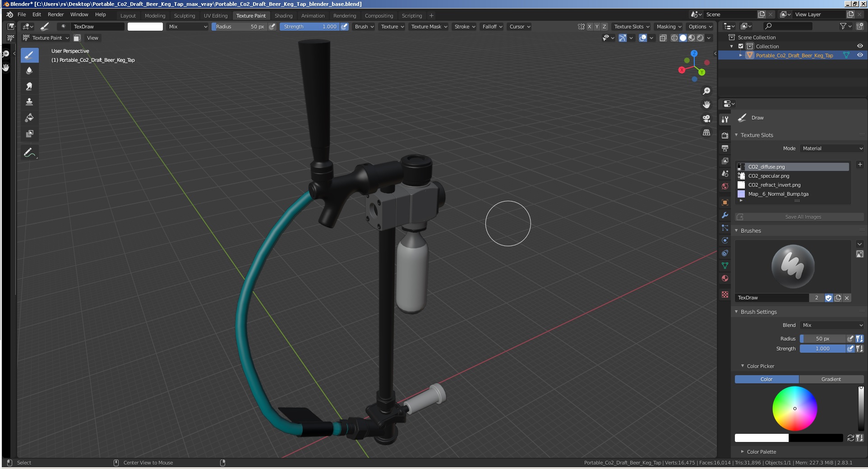Select the Fill bucket tool

coord(29,118)
